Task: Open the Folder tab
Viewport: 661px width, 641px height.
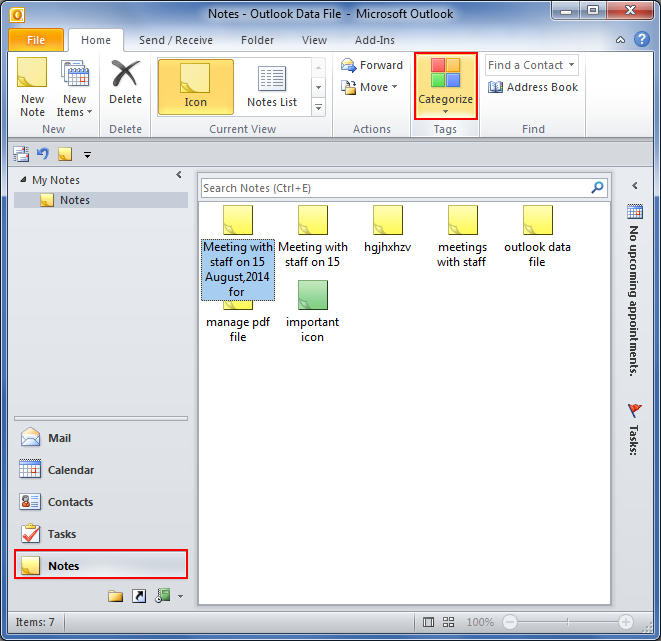Action: (257, 40)
